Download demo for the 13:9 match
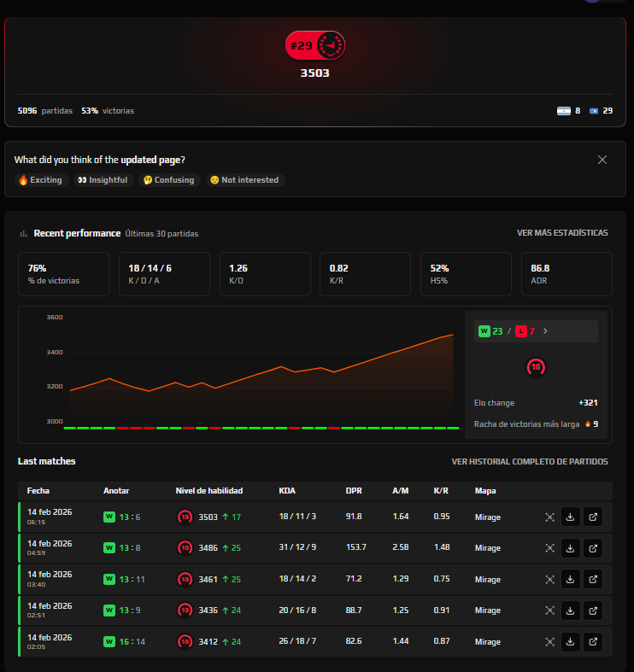The image size is (634, 672). [x=570, y=611]
